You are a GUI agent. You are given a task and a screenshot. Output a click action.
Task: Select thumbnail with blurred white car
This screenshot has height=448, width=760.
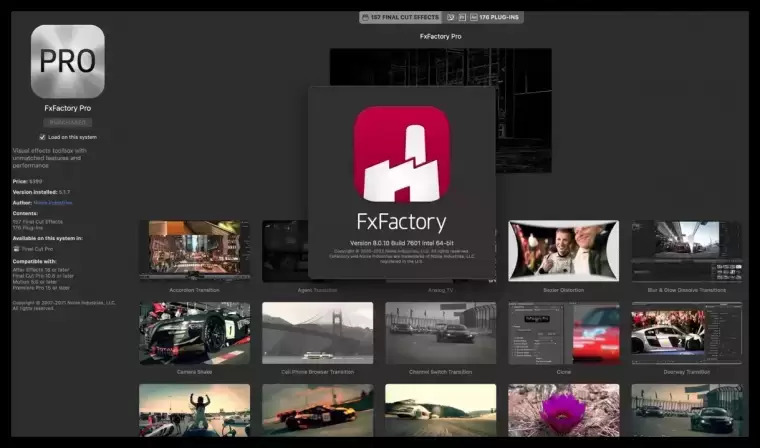click(x=441, y=410)
